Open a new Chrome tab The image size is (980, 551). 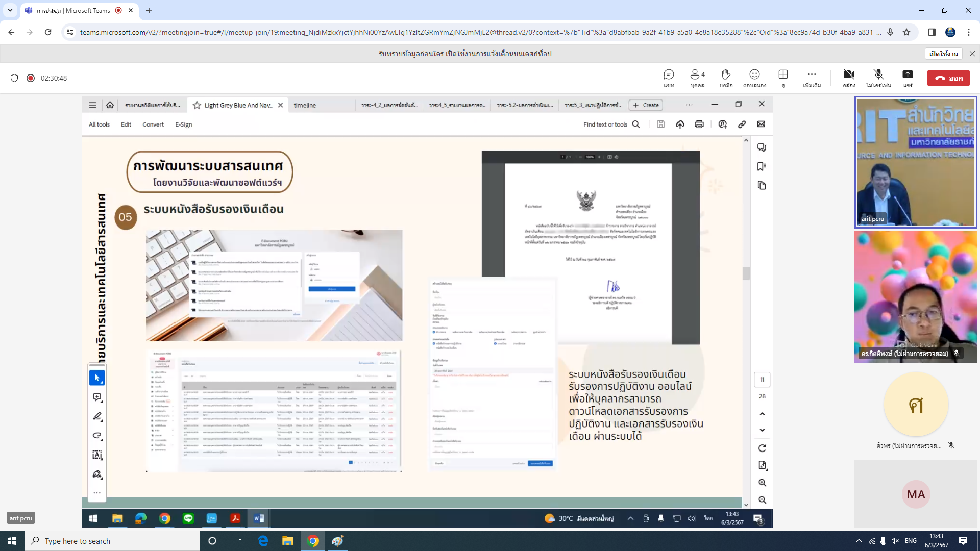[x=149, y=10]
